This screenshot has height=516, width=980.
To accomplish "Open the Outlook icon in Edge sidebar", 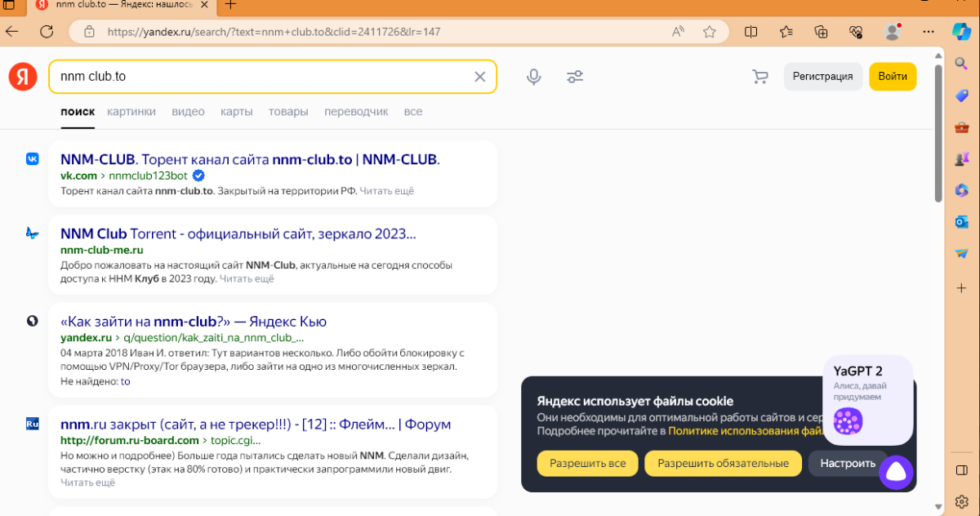I will tap(961, 222).
